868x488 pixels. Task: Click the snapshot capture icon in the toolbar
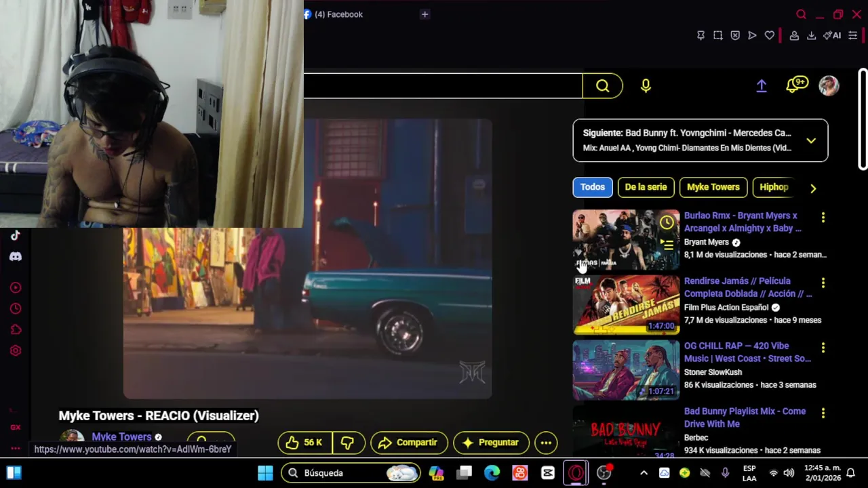(717, 35)
